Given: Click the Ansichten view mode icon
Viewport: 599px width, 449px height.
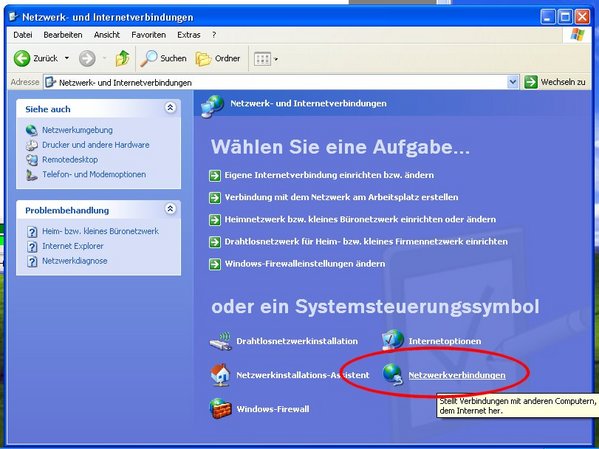Looking at the screenshot, I should click(x=262, y=59).
